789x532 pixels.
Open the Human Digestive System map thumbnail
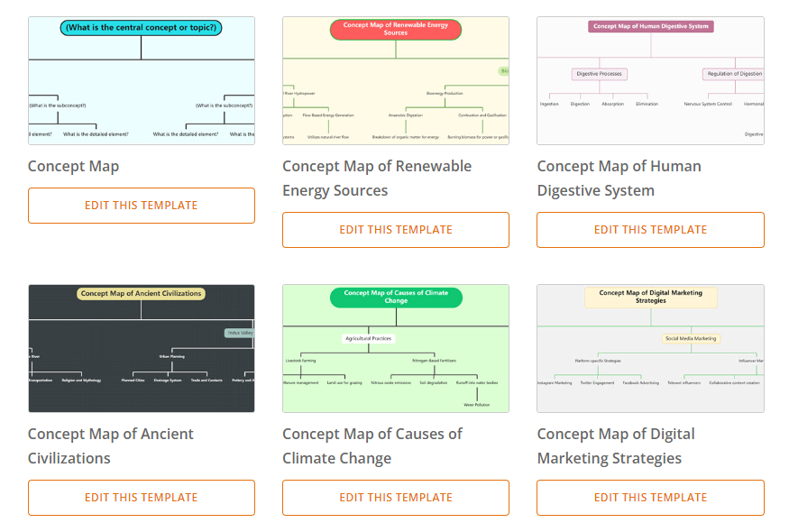650,81
